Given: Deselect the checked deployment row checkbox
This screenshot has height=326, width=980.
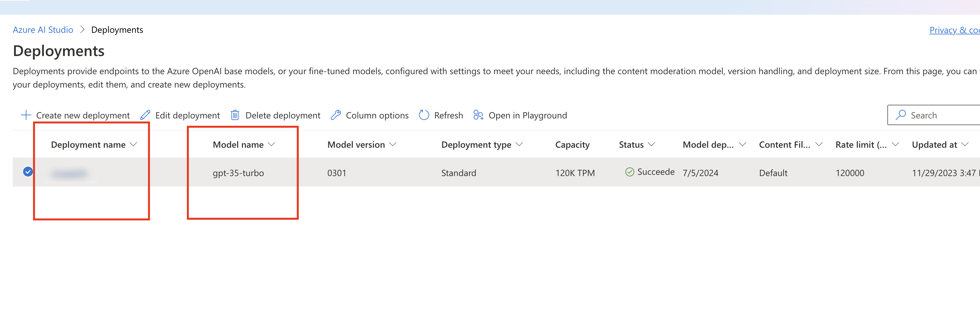Looking at the screenshot, I should click(28, 172).
